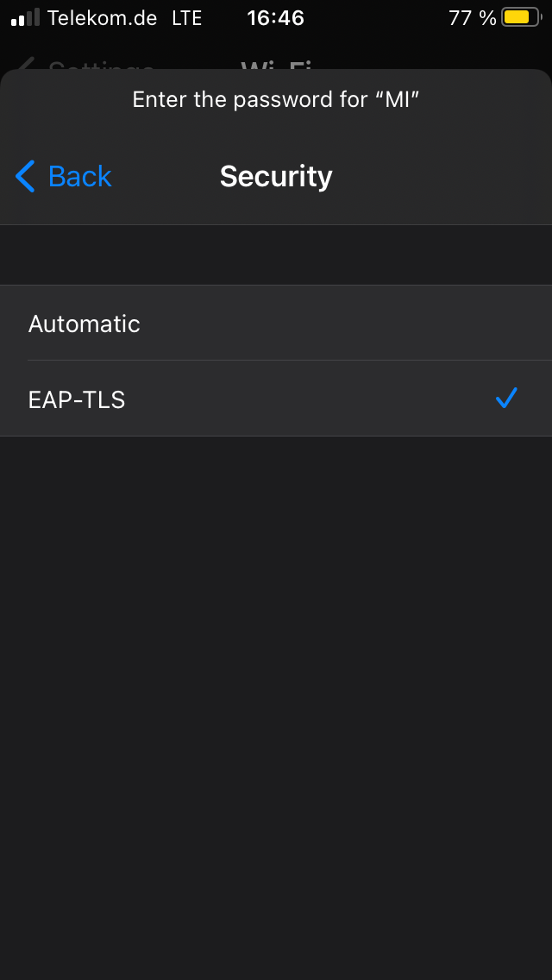Click the blue checkmark beside EAP-TLS
This screenshot has height=980, width=552.
[506, 398]
